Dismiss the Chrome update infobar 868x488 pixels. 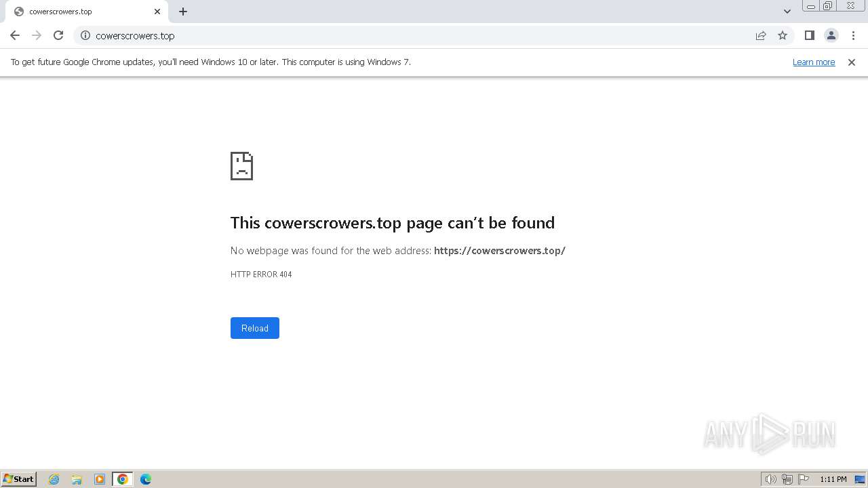852,62
